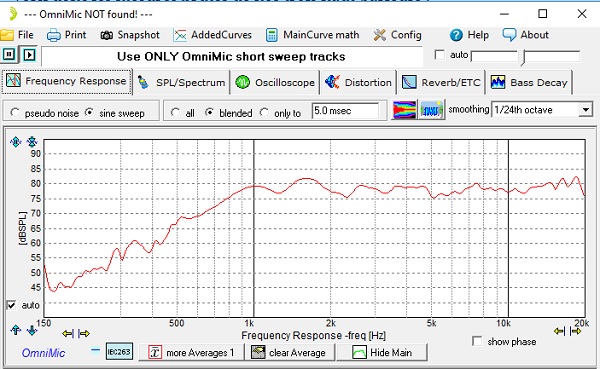Toggle the graph auto scale checkbox
The height and width of the screenshot is (369, 600).
(x=11, y=305)
